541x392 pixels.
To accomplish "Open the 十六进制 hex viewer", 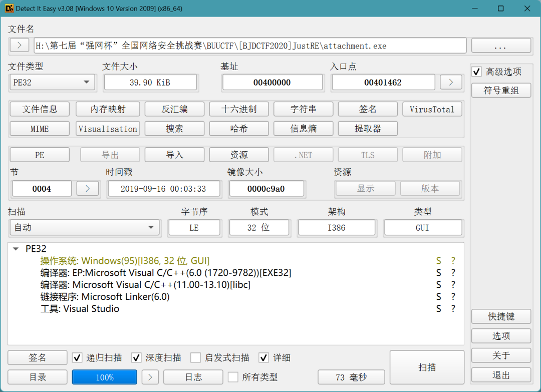I will 239,109.
